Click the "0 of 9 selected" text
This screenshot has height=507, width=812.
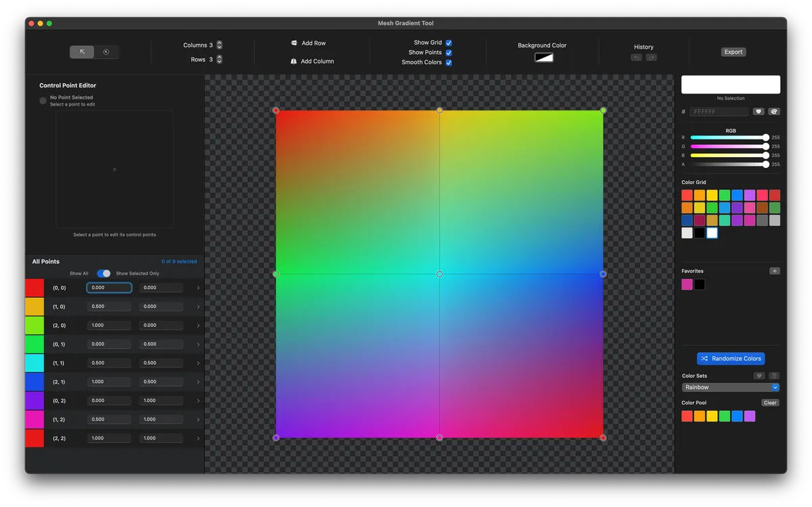179,261
